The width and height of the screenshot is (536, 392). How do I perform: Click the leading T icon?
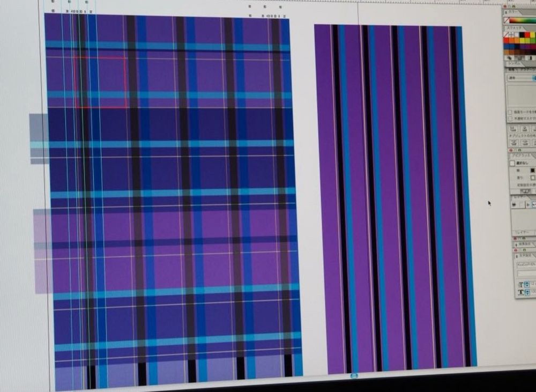[x=520, y=292]
